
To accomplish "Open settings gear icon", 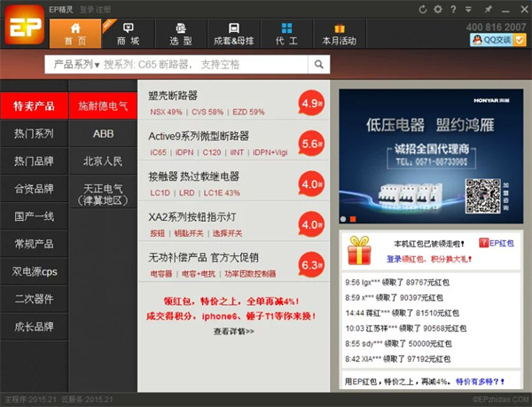I will (438, 9).
